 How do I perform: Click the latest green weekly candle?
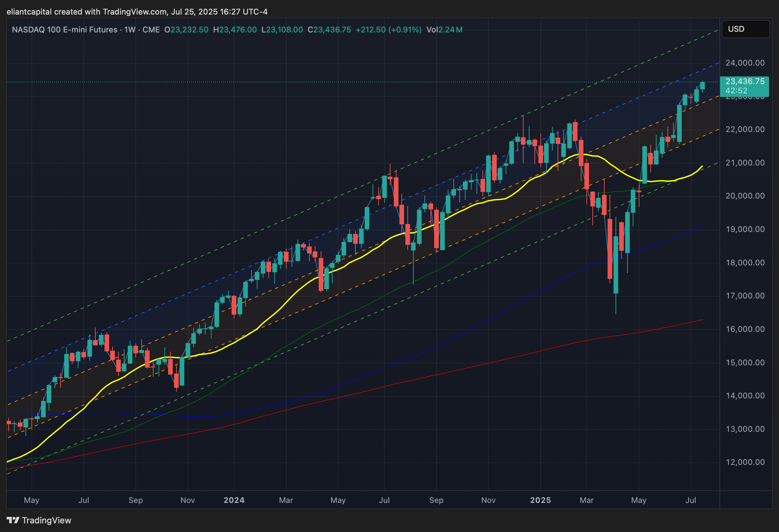(x=702, y=86)
